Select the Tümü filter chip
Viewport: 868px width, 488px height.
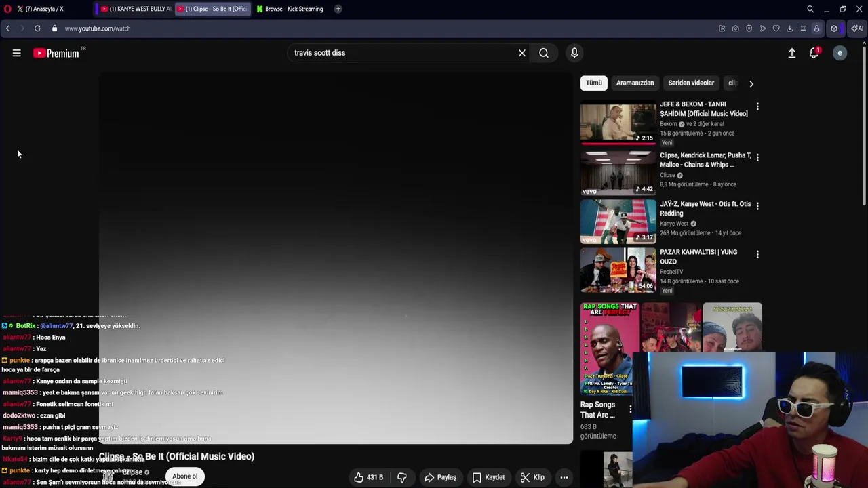tap(594, 83)
